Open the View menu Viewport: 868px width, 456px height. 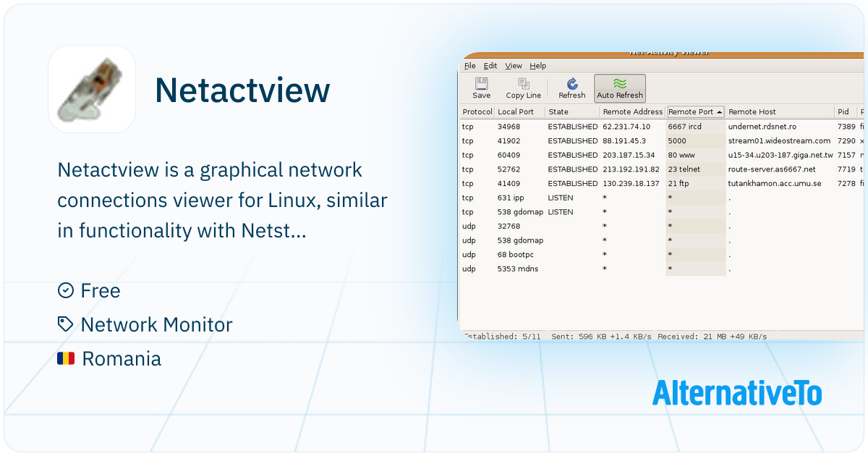(x=514, y=66)
